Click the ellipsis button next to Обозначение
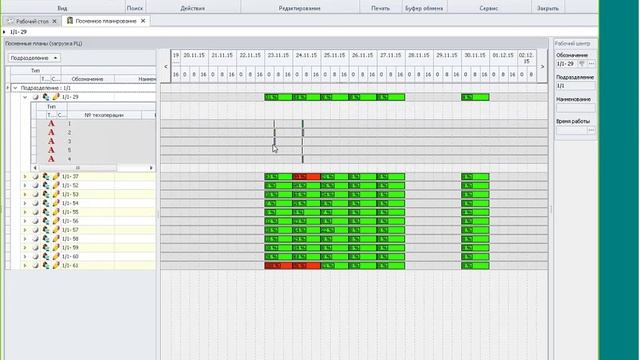The image size is (640, 360). click(x=591, y=64)
